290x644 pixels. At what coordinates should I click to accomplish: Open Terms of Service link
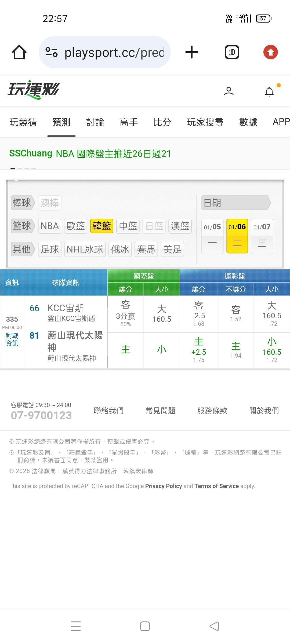coord(216,486)
